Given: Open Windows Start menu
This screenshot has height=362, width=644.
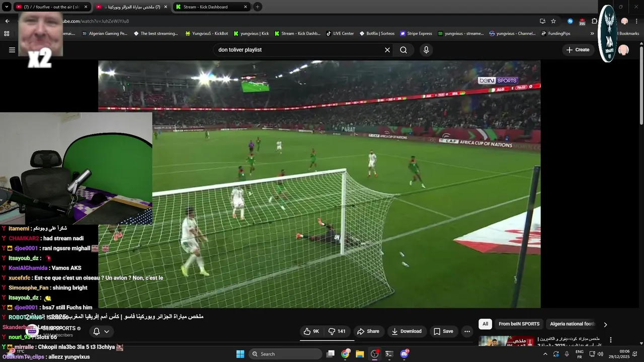Looking at the screenshot, I should coord(240,354).
